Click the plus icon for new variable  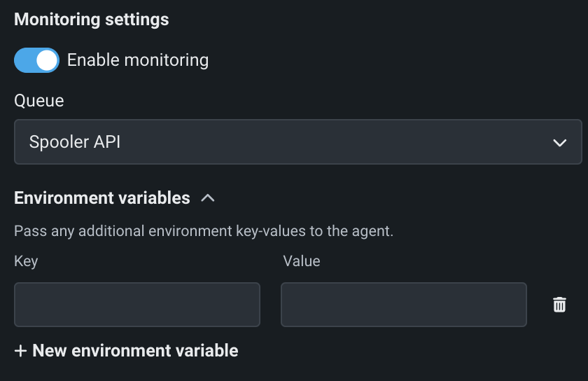20,351
